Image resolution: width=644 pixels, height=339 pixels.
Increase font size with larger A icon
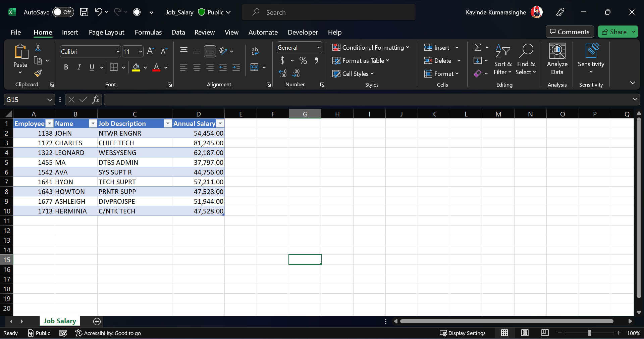click(151, 51)
